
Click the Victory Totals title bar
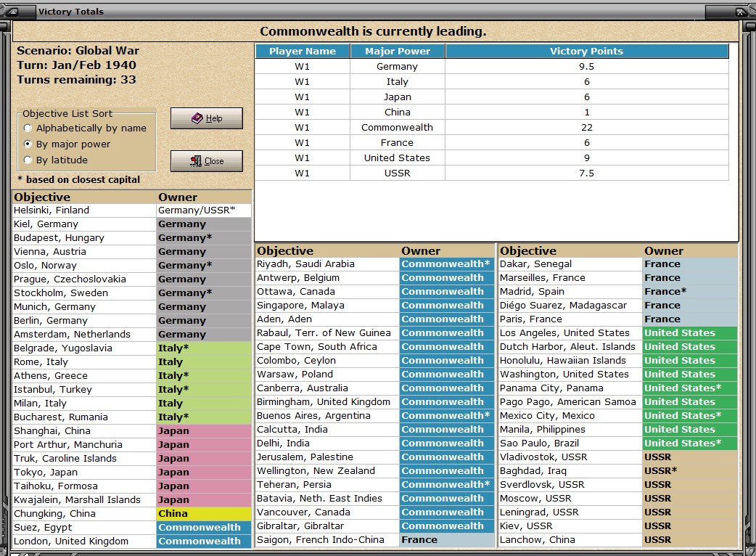pos(371,12)
